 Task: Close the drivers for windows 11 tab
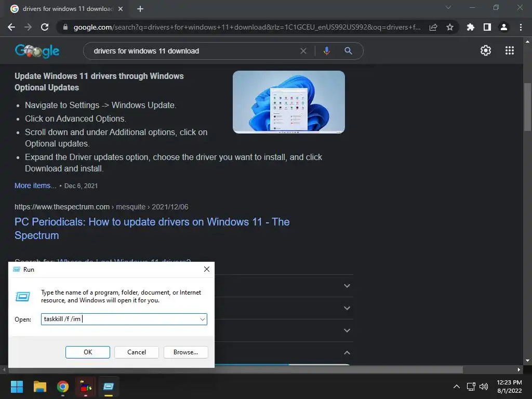coord(121,9)
